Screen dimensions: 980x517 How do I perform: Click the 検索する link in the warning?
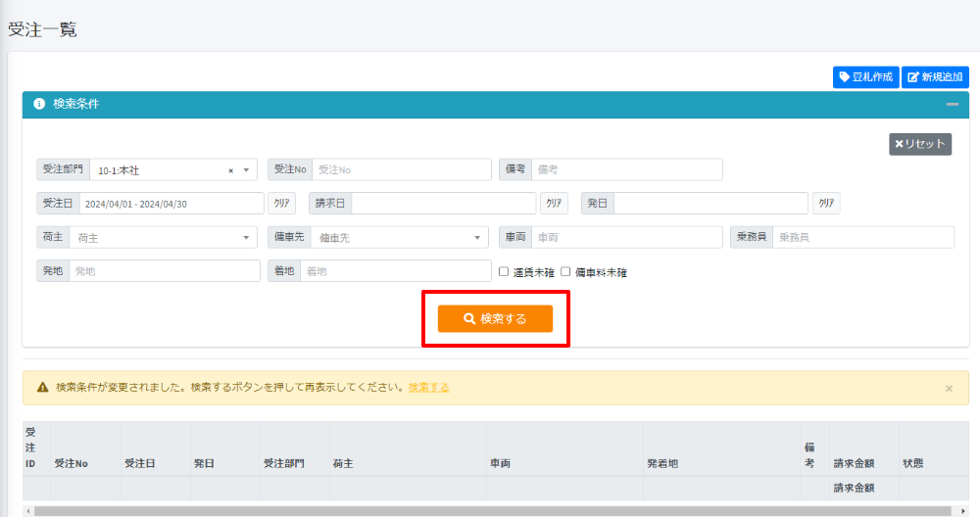(429, 388)
